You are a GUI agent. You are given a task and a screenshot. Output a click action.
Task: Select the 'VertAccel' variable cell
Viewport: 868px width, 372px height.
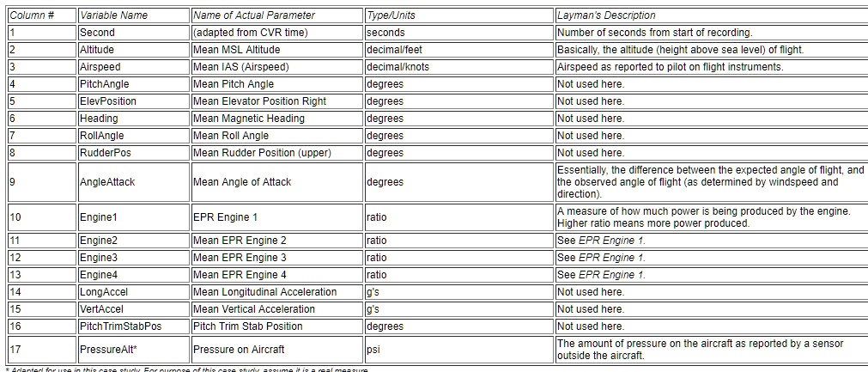pos(134,309)
